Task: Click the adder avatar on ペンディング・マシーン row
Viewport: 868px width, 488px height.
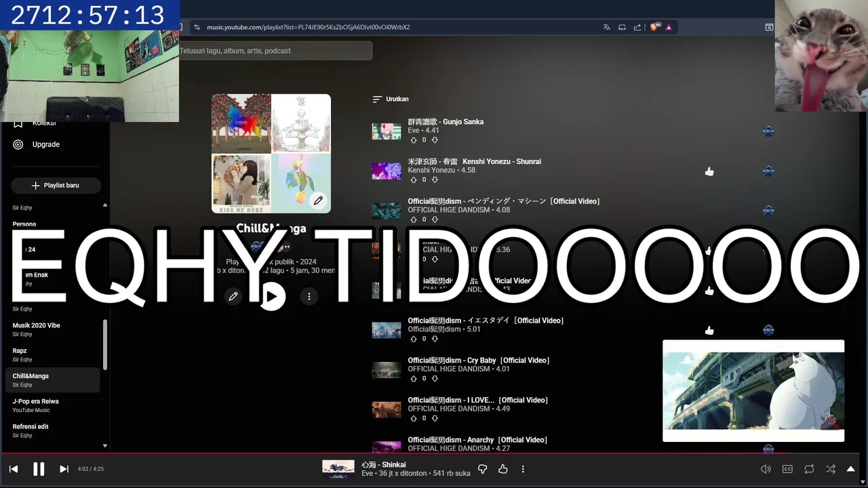Action: pos(768,211)
